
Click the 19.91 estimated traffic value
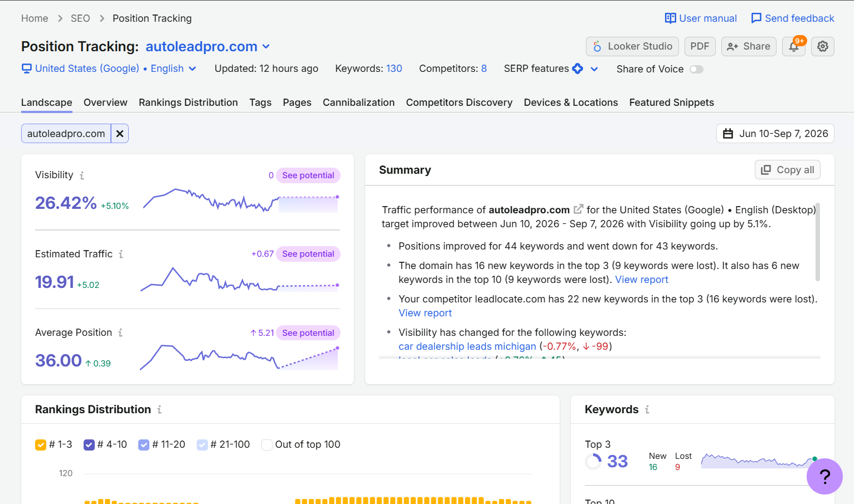pyautogui.click(x=55, y=282)
